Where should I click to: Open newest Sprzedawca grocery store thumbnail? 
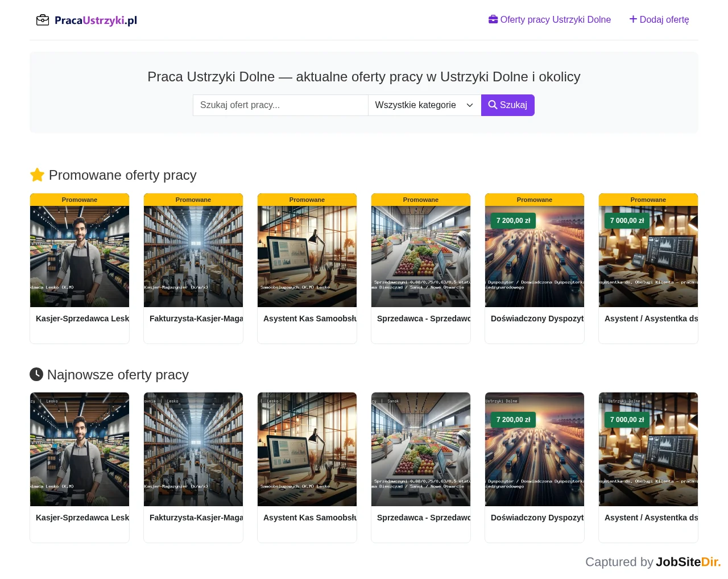pos(421,449)
